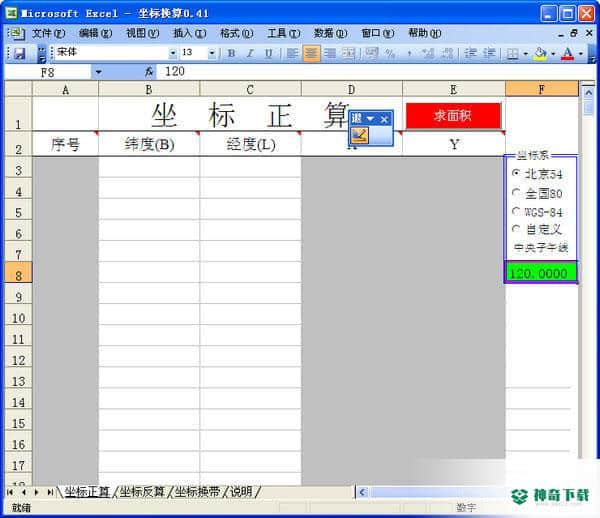
Task: Expand toolbar options near Save icon
Action: (42, 54)
